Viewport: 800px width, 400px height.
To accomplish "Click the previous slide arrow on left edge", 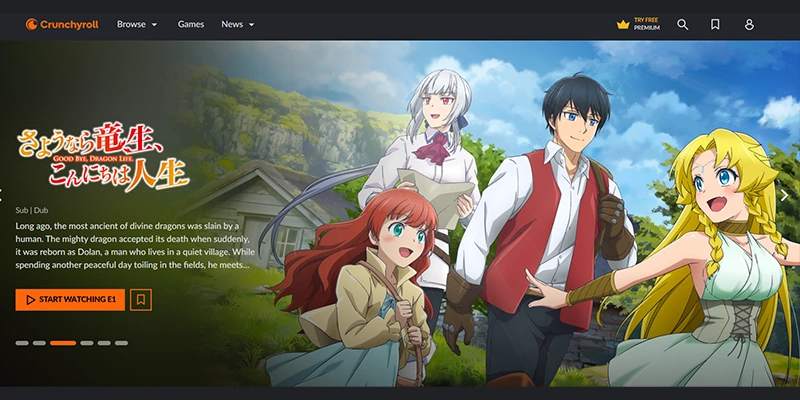I will tap(3, 195).
